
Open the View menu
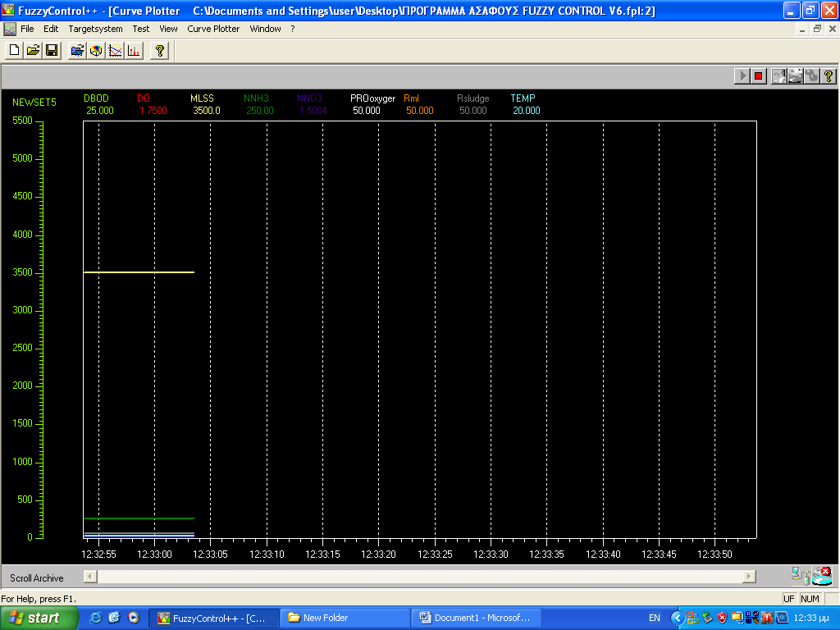pyautogui.click(x=168, y=29)
